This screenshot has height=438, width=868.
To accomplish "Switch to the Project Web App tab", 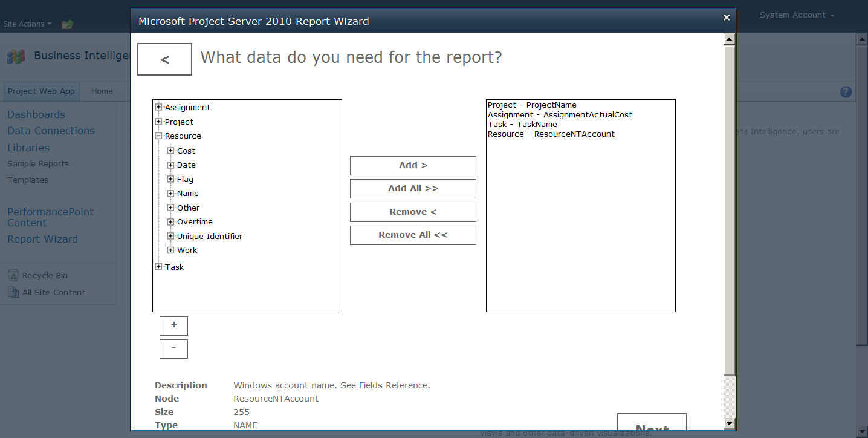I will [41, 91].
